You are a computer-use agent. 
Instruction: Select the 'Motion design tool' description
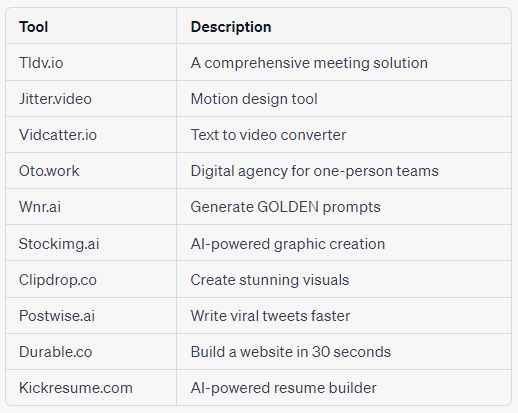coord(254,99)
